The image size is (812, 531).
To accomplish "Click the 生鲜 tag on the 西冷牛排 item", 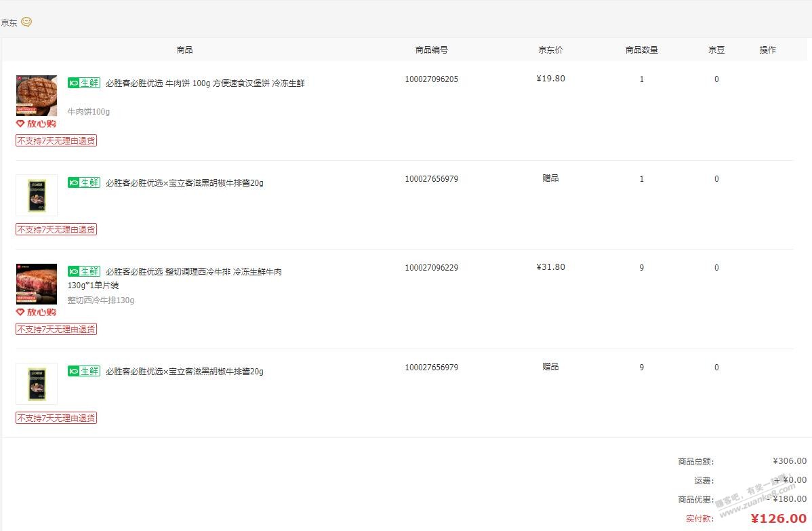I will (x=84, y=271).
